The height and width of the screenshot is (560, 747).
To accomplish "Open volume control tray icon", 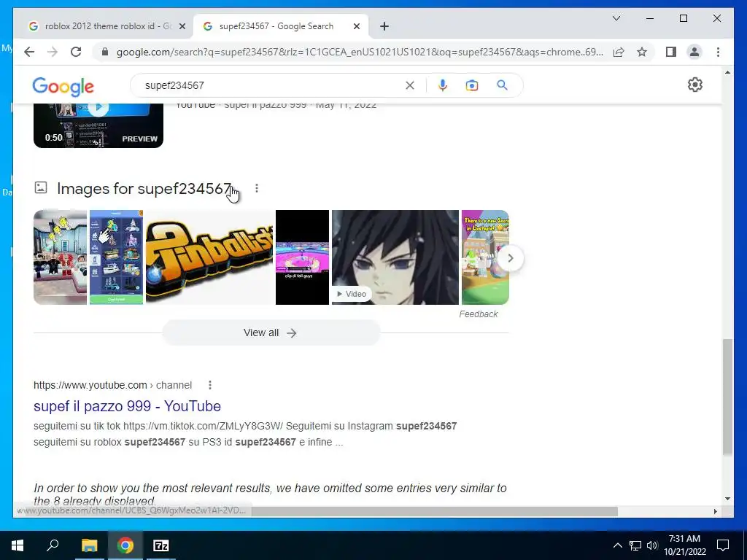I will [652, 545].
